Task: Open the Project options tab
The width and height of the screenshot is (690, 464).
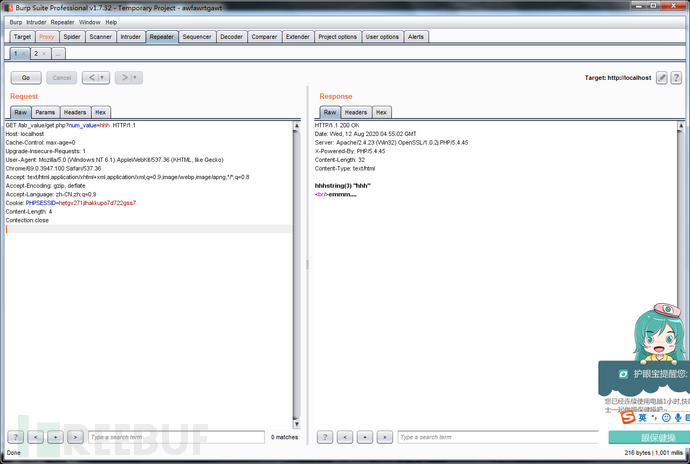Action: tap(338, 37)
